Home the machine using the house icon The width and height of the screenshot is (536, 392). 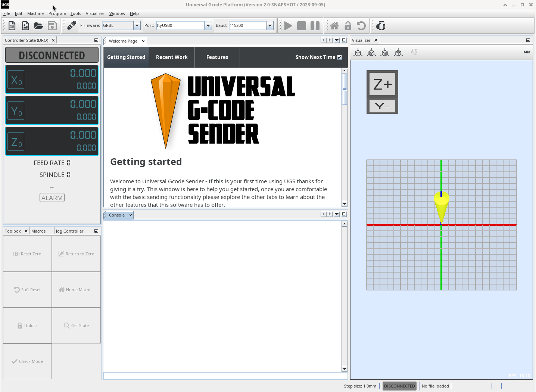point(334,25)
